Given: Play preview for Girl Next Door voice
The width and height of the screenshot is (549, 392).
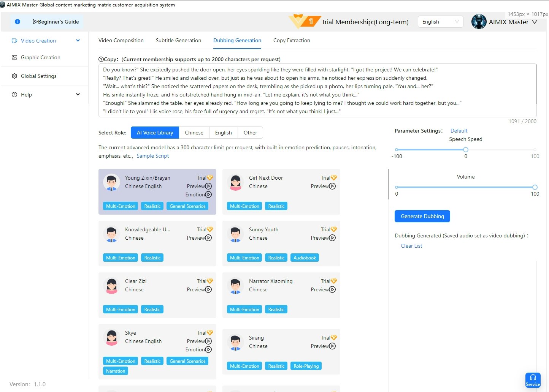Looking at the screenshot, I should click(332, 186).
